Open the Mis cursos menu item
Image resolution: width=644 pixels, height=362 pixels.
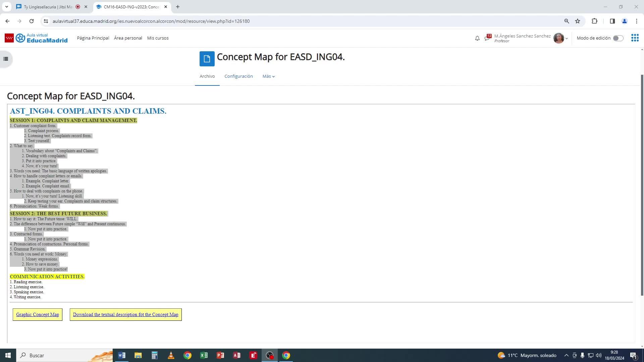coord(158,38)
